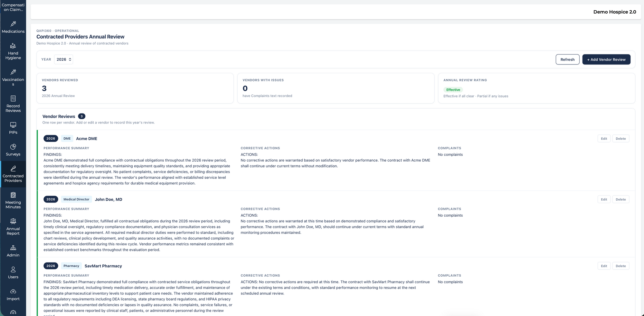Image resolution: width=644 pixels, height=316 pixels.
Task: Click Add Vendor Review button
Action: click(606, 59)
